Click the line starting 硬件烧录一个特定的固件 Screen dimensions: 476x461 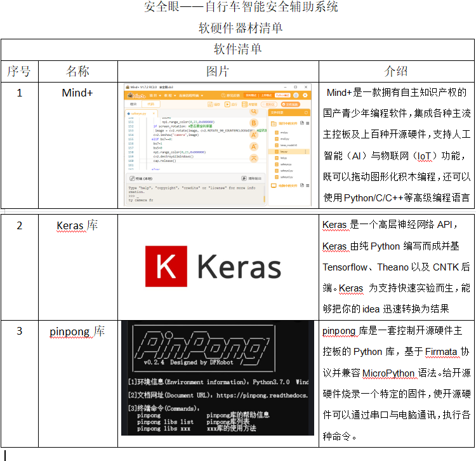pos(397,394)
